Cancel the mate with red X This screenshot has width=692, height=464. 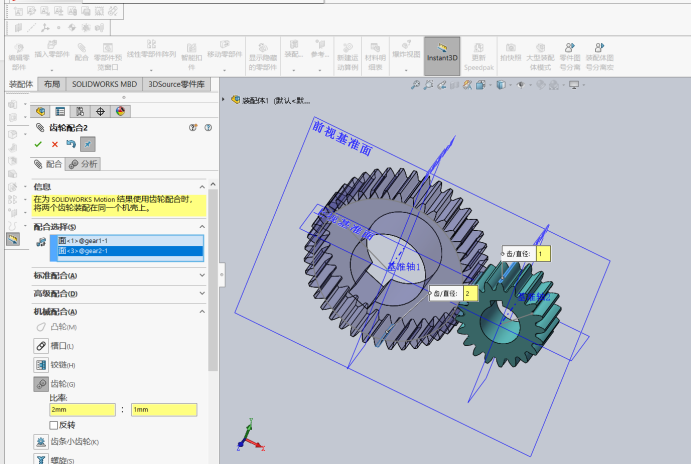point(55,144)
